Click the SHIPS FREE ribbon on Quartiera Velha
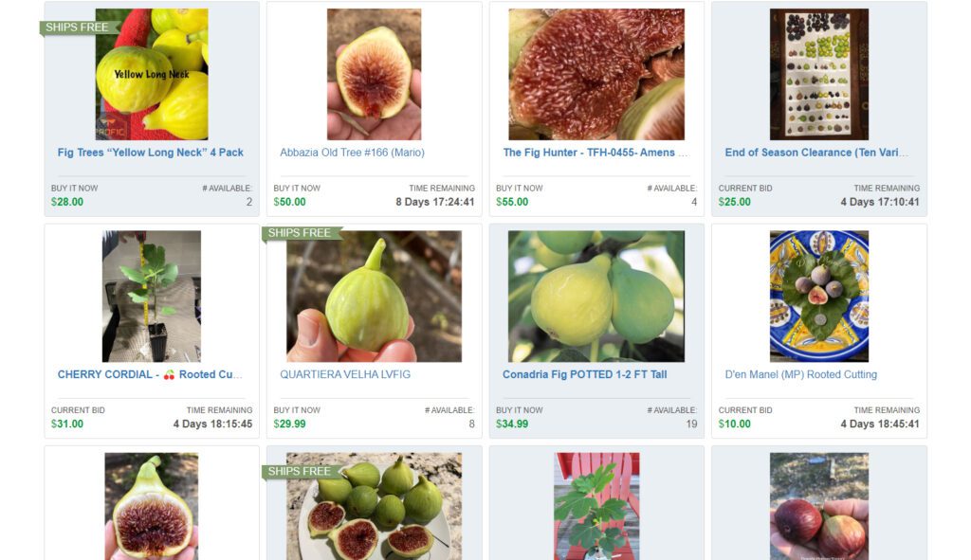Viewport: 971px width, 560px height. (x=302, y=233)
